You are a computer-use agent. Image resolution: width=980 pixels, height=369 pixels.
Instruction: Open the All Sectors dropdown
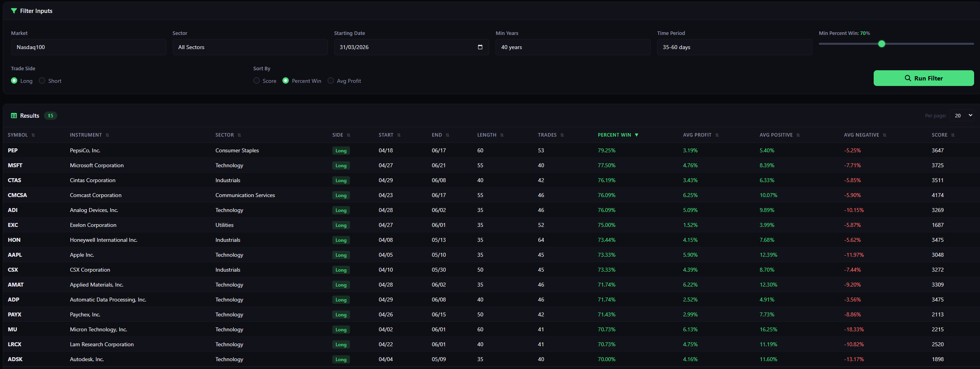[x=250, y=47]
